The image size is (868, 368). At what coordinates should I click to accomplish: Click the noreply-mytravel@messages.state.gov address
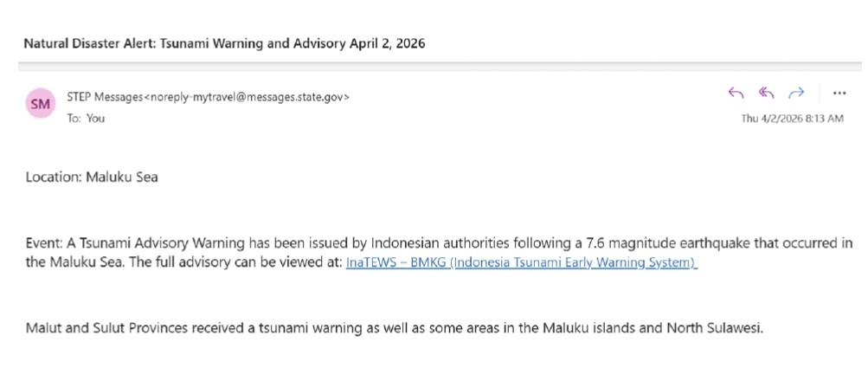[250, 97]
